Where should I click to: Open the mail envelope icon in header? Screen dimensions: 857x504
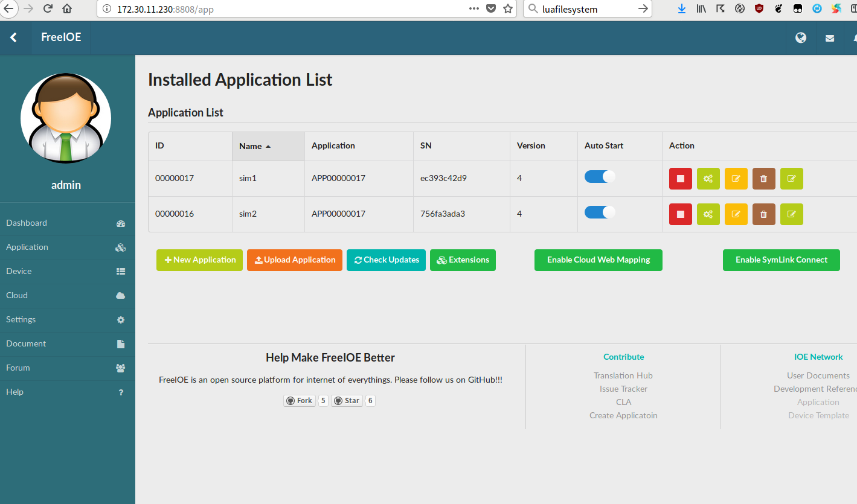point(830,38)
